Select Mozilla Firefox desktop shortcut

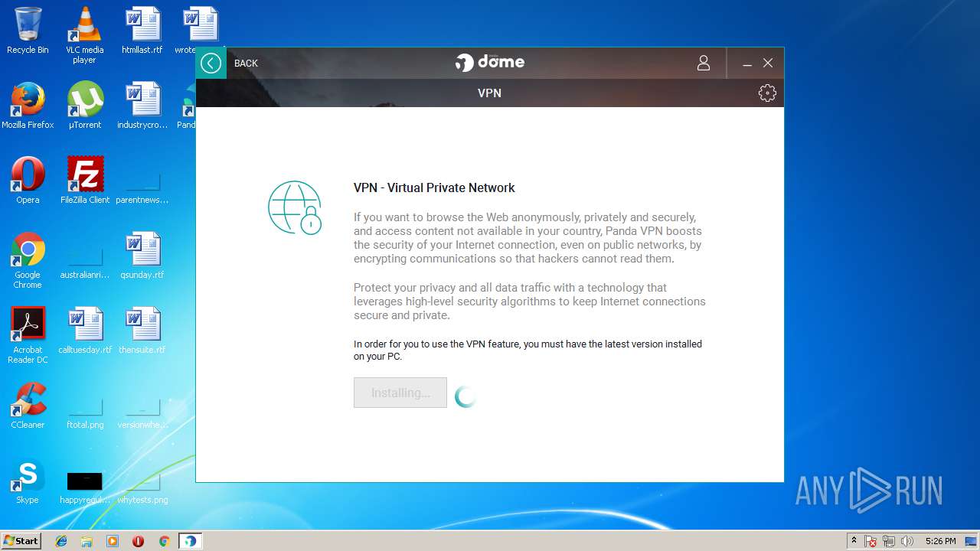(x=28, y=106)
